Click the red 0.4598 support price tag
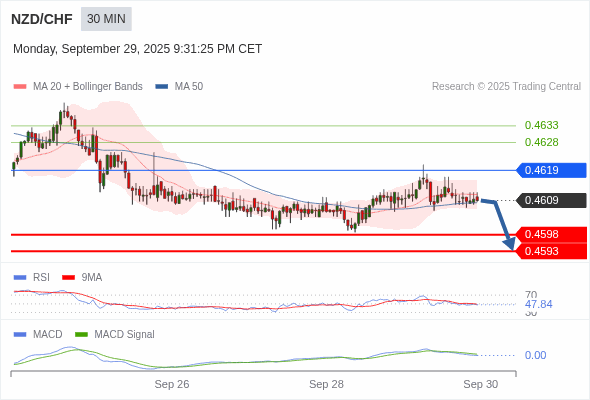Viewport: 590px width, 400px height. (552, 234)
